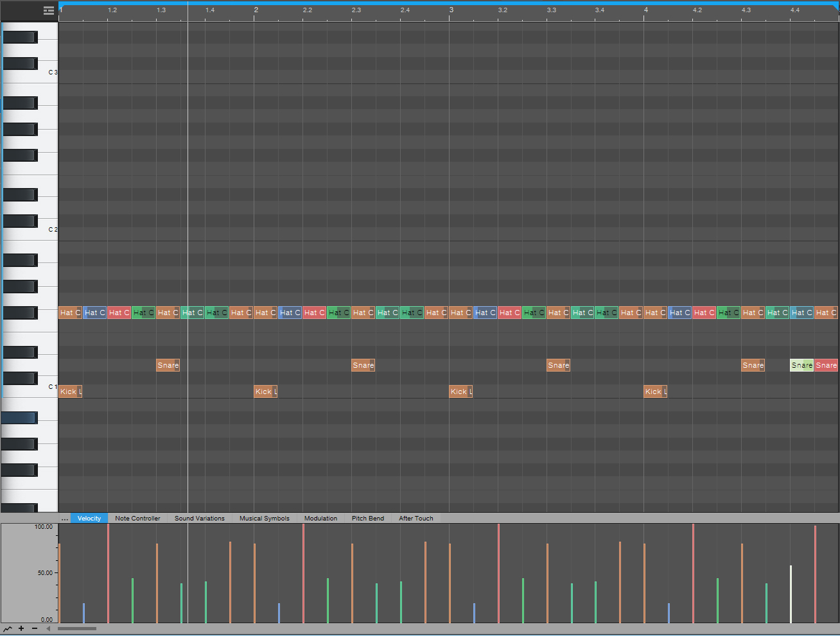Select the Snare note at beat 2.3
Image resolution: width=840 pixels, height=636 pixels.
point(363,365)
